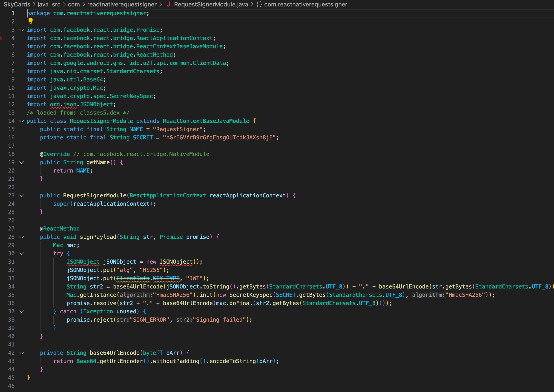Click the deprecated KEY_TYPE on line 33
This screenshot has height=392, width=554.
coord(166,278)
